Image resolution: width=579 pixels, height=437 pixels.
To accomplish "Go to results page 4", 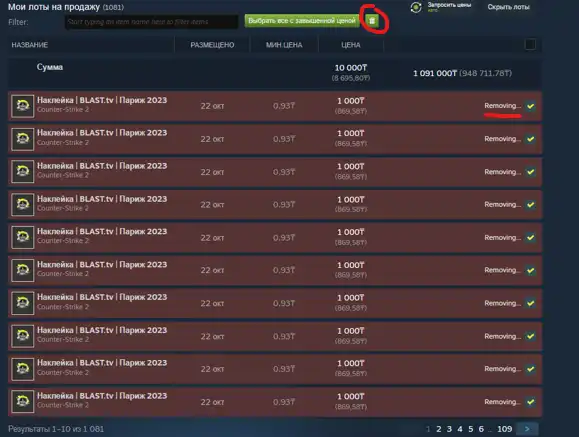I will (460, 429).
